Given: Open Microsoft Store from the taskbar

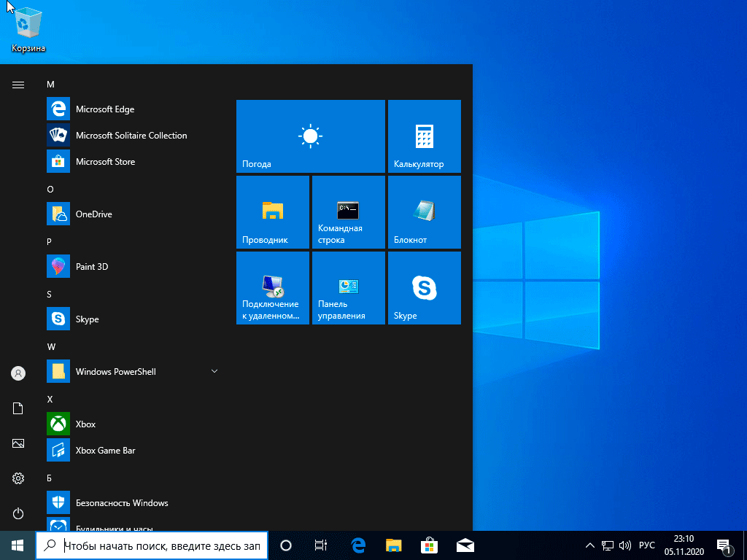Looking at the screenshot, I should point(429,545).
